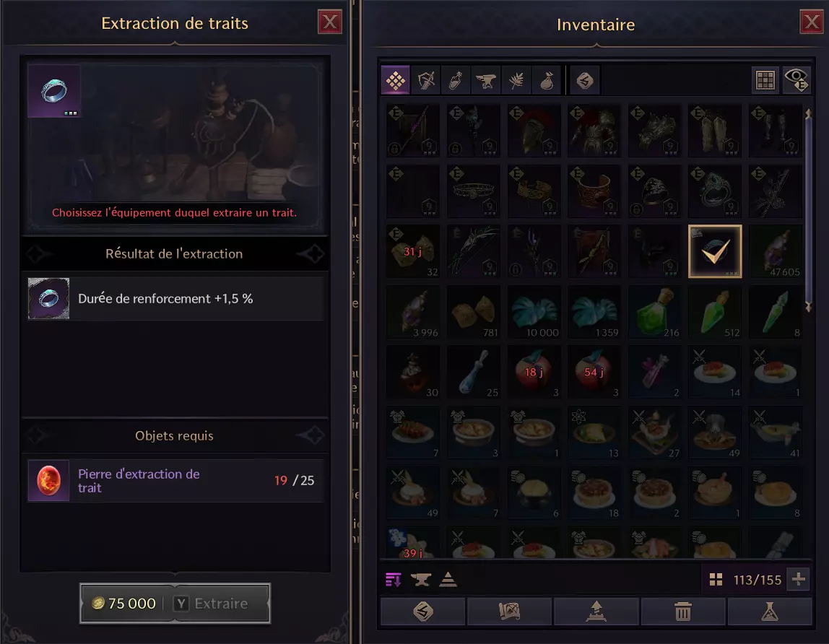This screenshot has height=644, width=829.
Task: Uncheck the selected ring with checkmark
Action: pyautogui.click(x=715, y=251)
